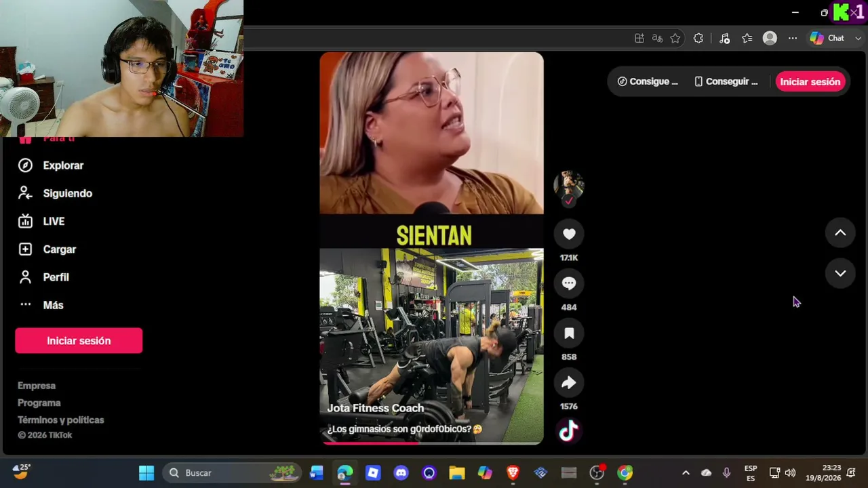The height and width of the screenshot is (488, 868).
Task: Open Discord from the taskbar
Action: click(x=401, y=473)
